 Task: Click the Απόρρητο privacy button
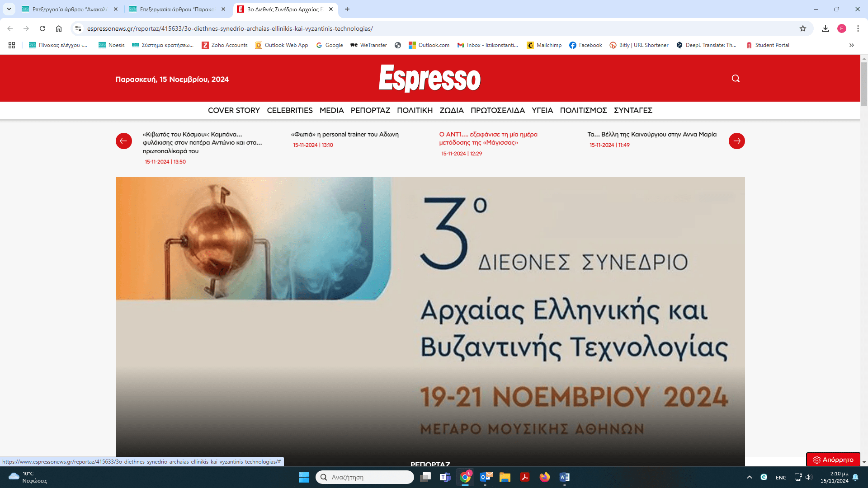point(833,460)
